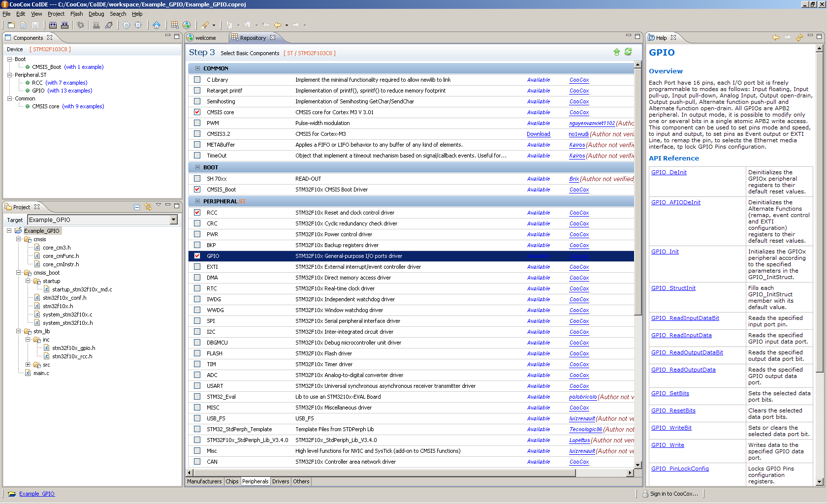Enable the Retarget printf checkbox
This screenshot has height=504, width=827.
197,91
